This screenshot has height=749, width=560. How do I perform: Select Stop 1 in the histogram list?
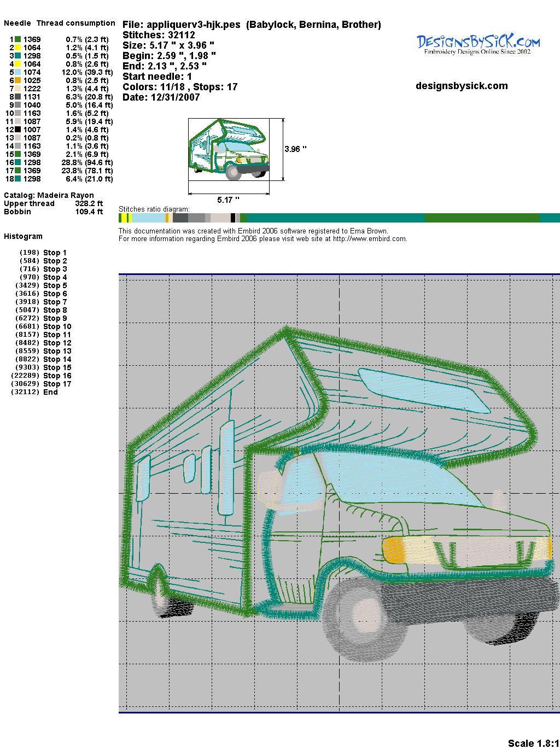(x=55, y=253)
